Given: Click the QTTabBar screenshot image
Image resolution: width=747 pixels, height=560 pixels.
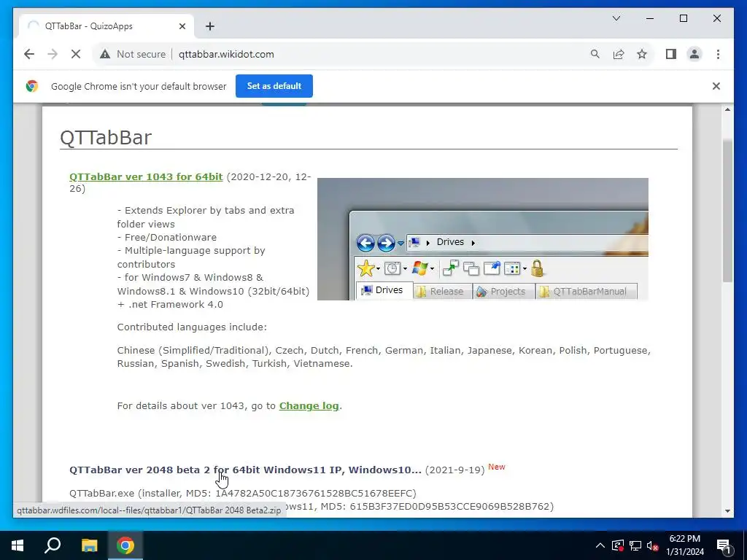Looking at the screenshot, I should (x=483, y=239).
